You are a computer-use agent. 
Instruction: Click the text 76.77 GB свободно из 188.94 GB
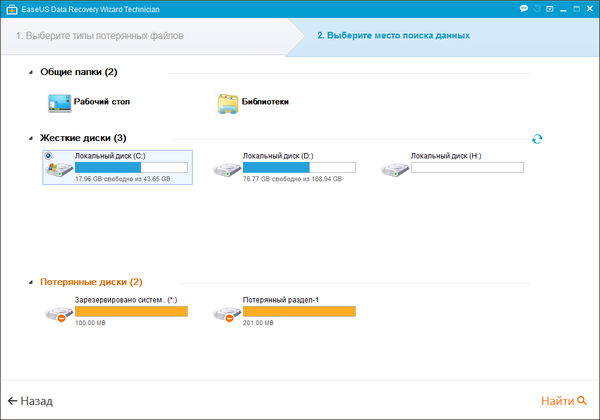293,179
